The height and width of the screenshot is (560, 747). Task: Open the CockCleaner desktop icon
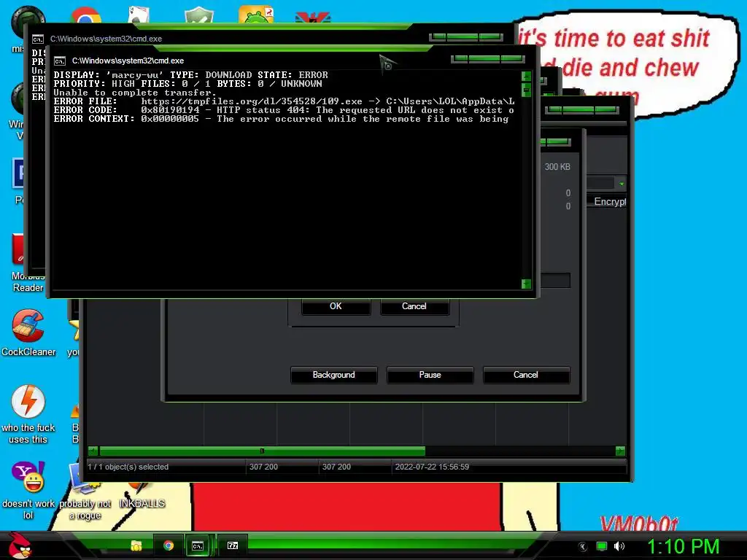pyautogui.click(x=28, y=332)
